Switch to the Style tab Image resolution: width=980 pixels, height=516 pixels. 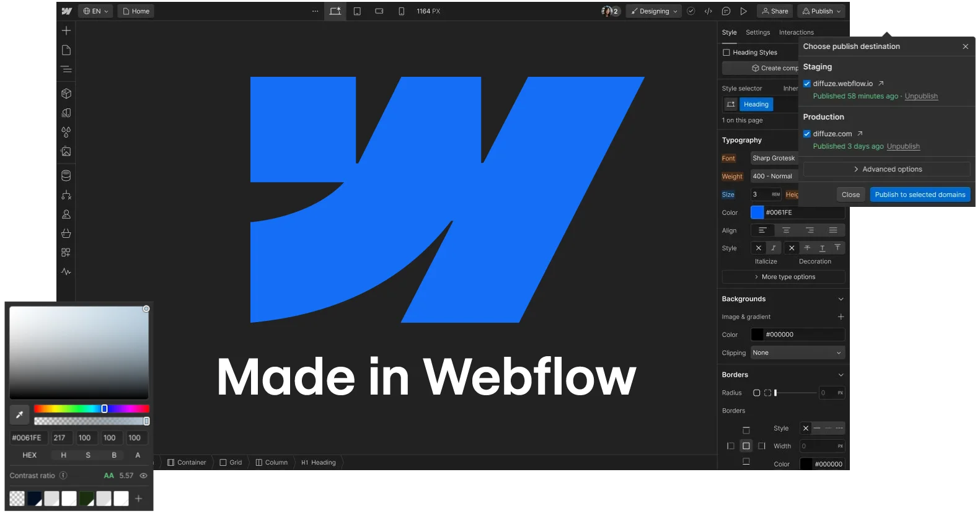coord(729,32)
